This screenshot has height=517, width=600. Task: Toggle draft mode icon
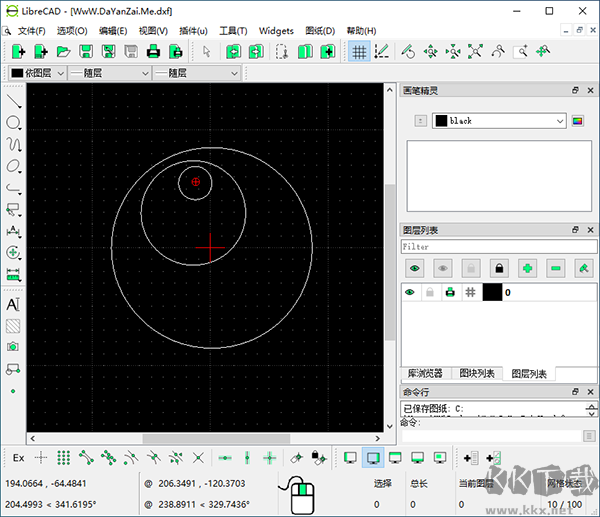tap(382, 51)
